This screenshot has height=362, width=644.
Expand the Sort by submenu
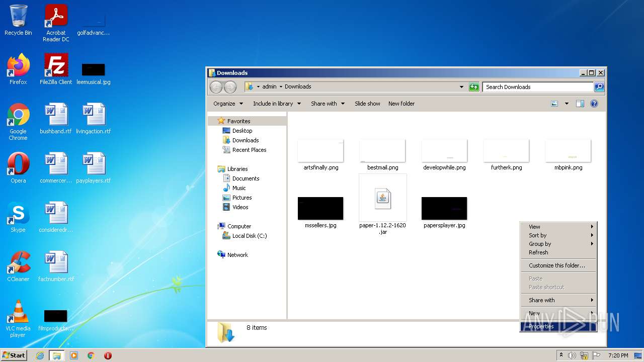(558, 235)
